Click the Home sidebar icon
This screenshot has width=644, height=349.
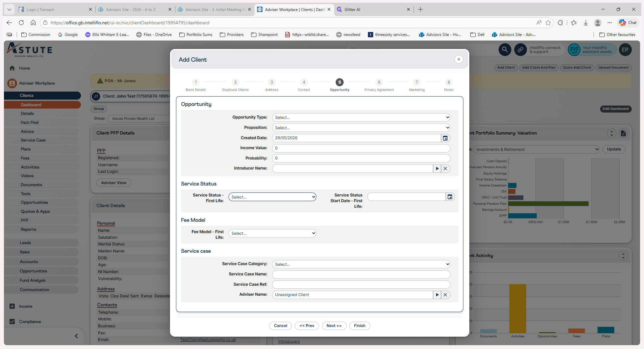point(12,68)
